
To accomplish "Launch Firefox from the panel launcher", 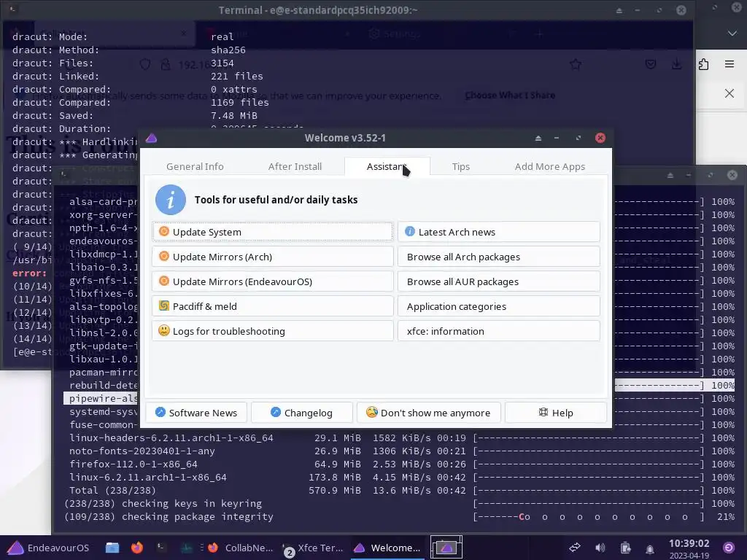I will [137, 548].
